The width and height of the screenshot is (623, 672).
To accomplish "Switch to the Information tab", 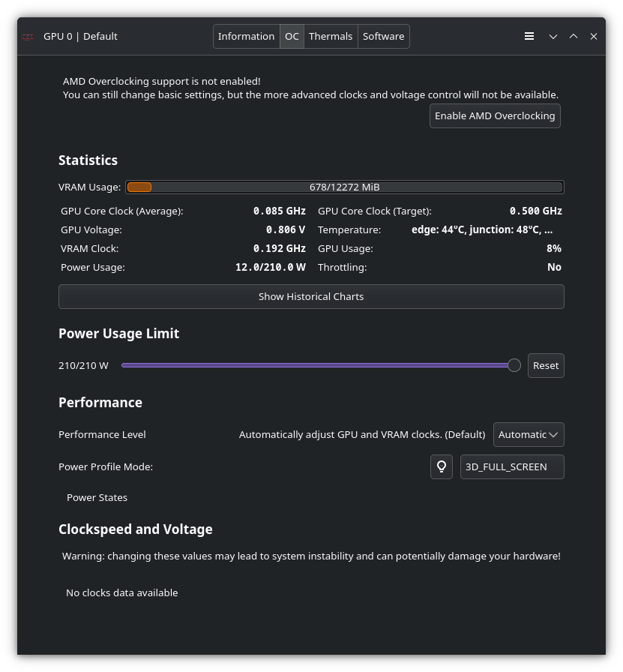I will [246, 36].
